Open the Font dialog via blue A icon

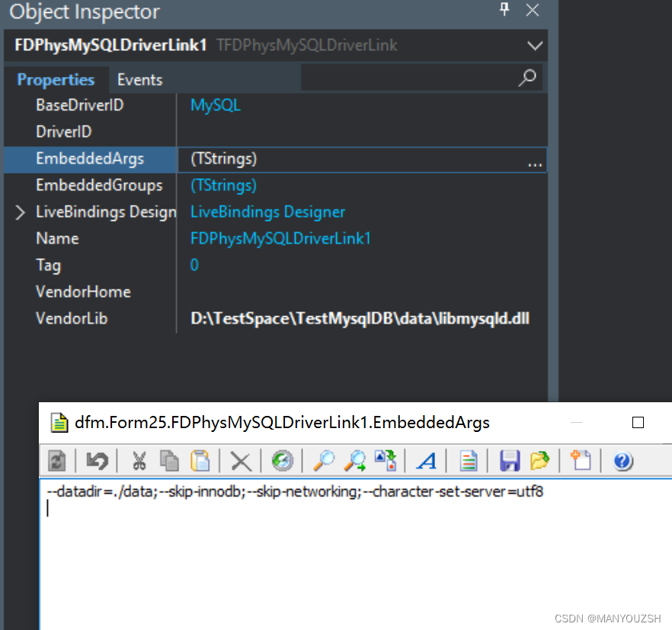[427, 461]
